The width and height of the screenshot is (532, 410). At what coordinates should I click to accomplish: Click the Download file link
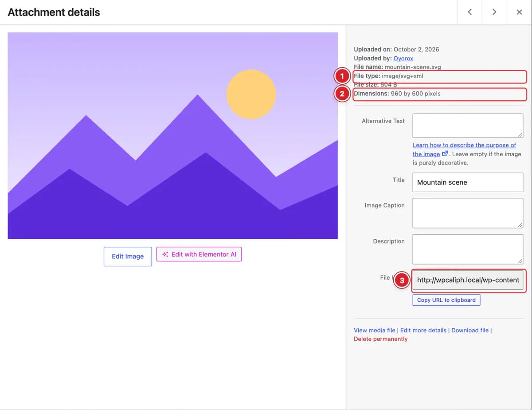(x=470, y=330)
